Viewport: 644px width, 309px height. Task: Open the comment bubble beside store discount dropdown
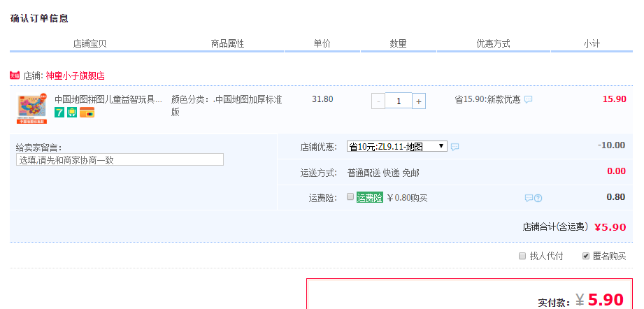455,147
